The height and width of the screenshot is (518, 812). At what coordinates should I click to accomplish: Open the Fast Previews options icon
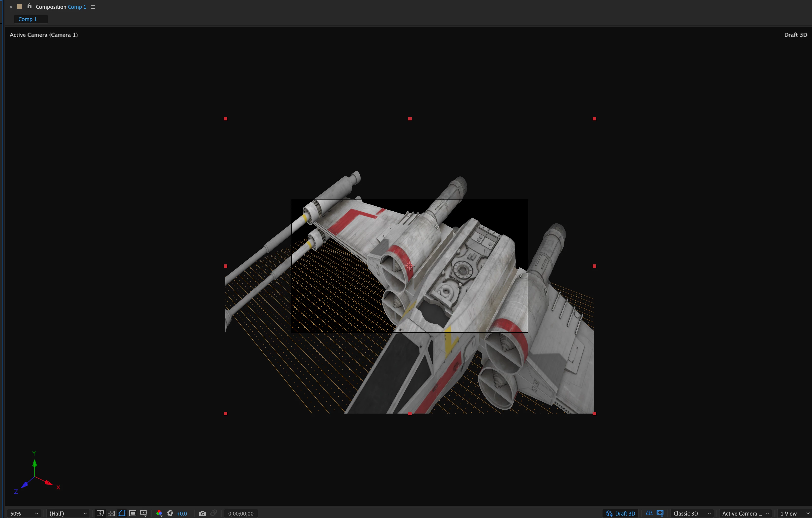[100, 513]
